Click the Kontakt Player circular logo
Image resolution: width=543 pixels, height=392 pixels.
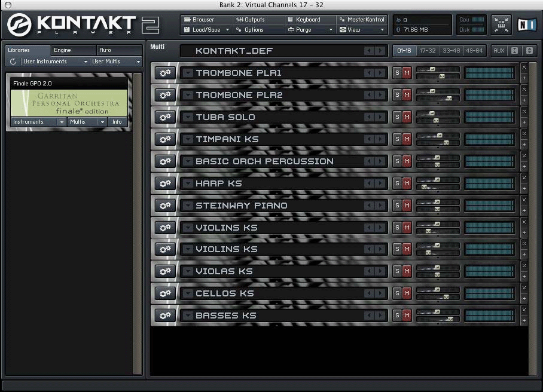(x=19, y=25)
